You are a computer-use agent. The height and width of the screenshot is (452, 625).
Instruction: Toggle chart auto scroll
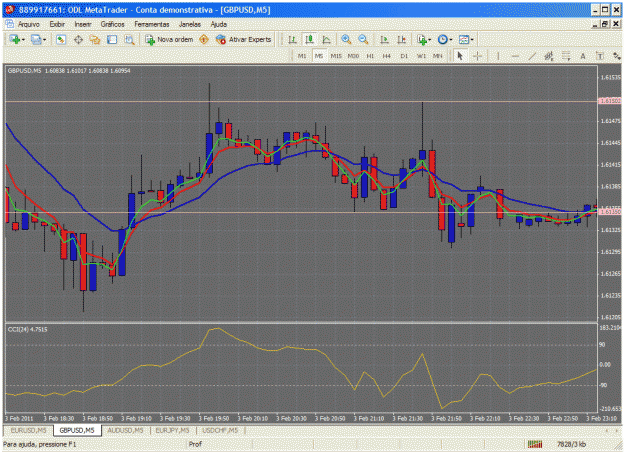click(384, 39)
